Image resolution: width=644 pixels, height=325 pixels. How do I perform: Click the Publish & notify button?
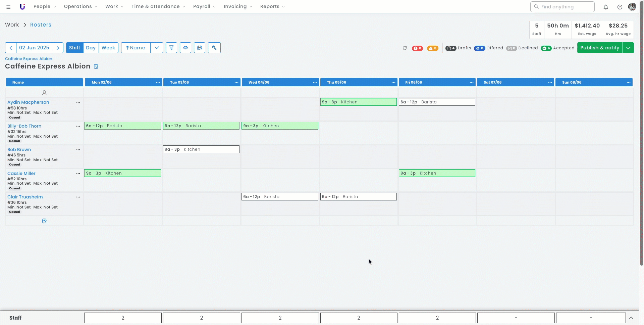point(599,48)
